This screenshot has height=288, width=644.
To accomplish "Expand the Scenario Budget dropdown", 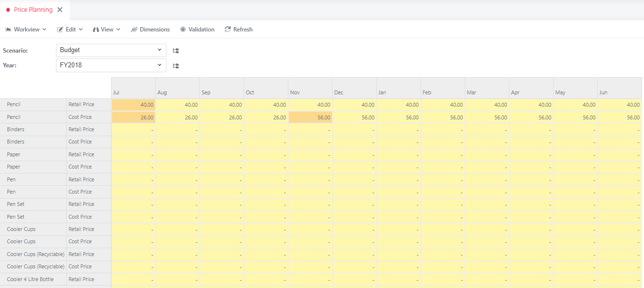I will click(111, 50).
